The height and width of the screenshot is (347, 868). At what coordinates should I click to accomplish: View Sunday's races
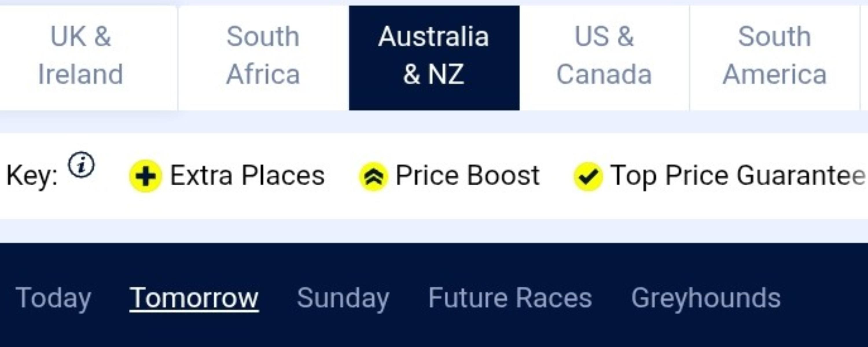343,298
